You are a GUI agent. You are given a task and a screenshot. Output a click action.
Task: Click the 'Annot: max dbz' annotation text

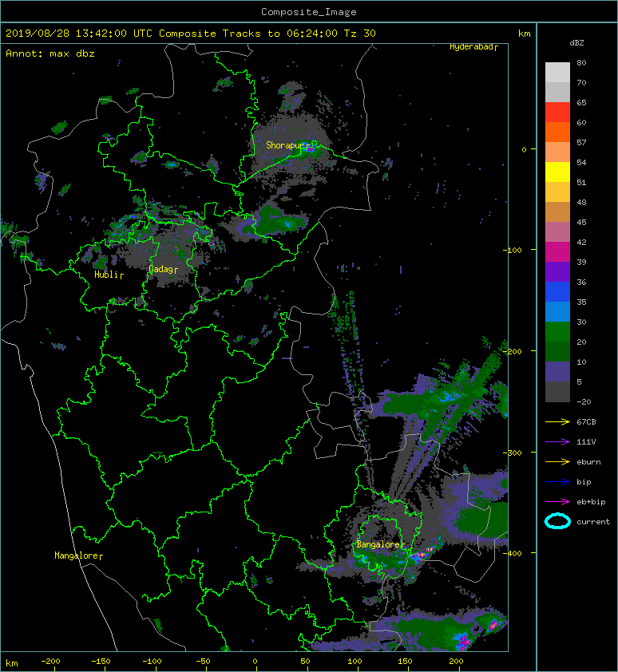50,53
